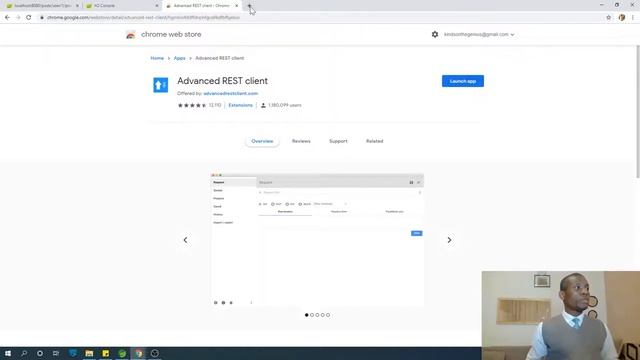This screenshot has height=360, width=640.
Task: Expand the Gmail account dropdown
Action: coord(479,34)
